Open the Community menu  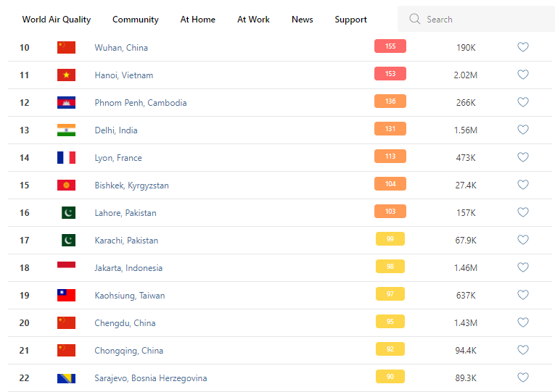pos(135,20)
